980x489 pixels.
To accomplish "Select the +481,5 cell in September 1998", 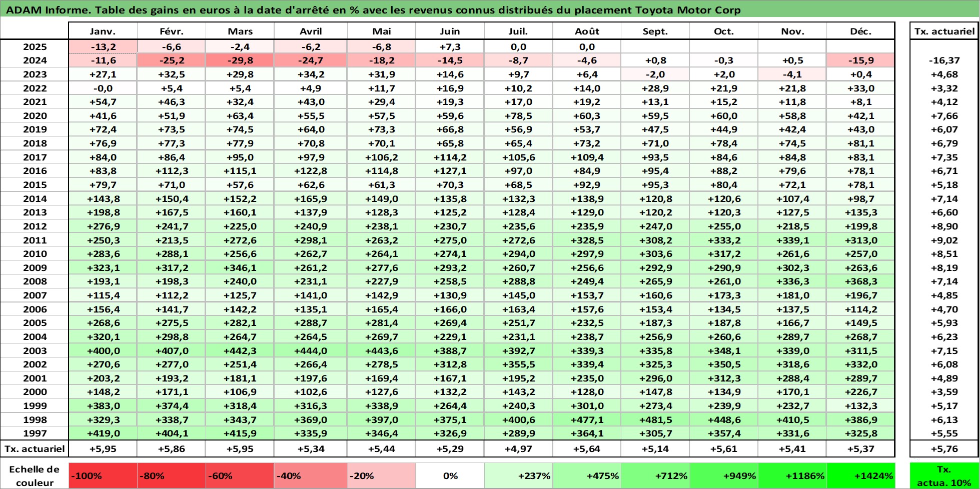I will tap(655, 419).
